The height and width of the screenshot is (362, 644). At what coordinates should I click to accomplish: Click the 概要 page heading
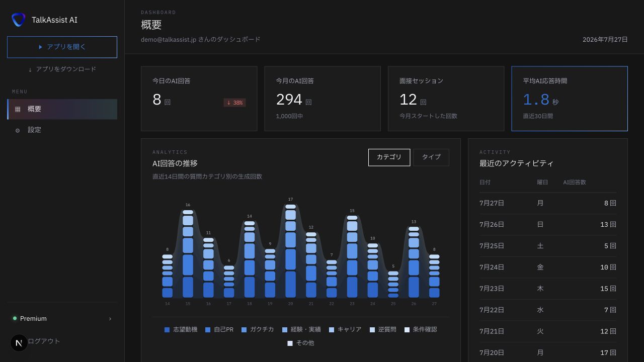coord(151,25)
